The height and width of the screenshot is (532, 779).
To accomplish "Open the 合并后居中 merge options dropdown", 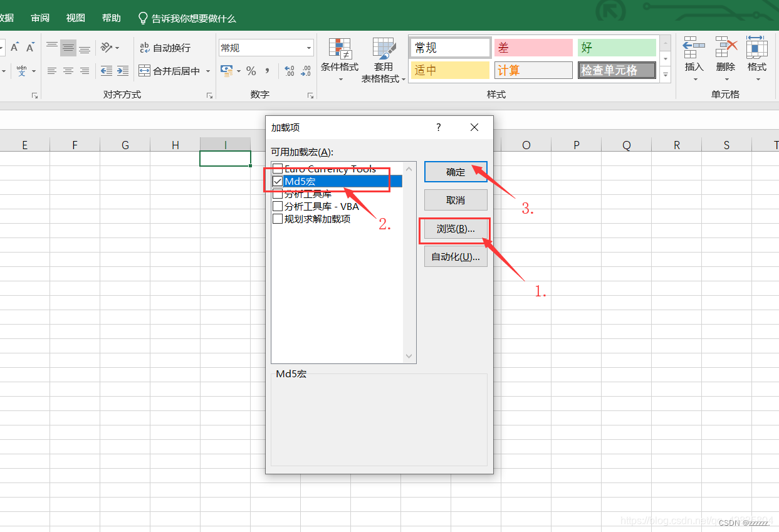I will point(207,71).
